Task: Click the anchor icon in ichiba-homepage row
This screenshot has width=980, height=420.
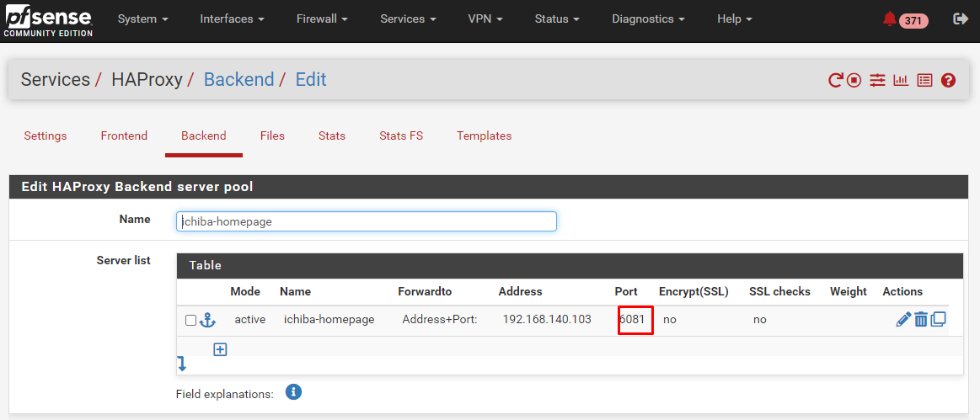Action: point(207,320)
